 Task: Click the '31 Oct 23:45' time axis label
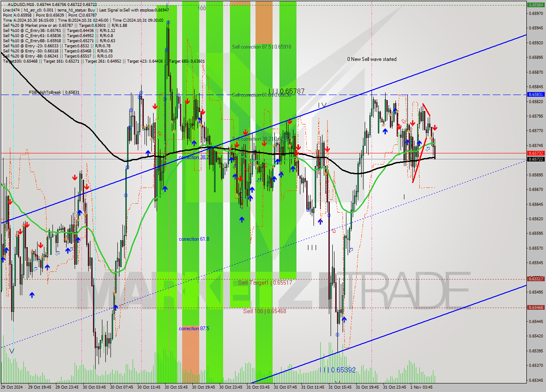(395, 387)
